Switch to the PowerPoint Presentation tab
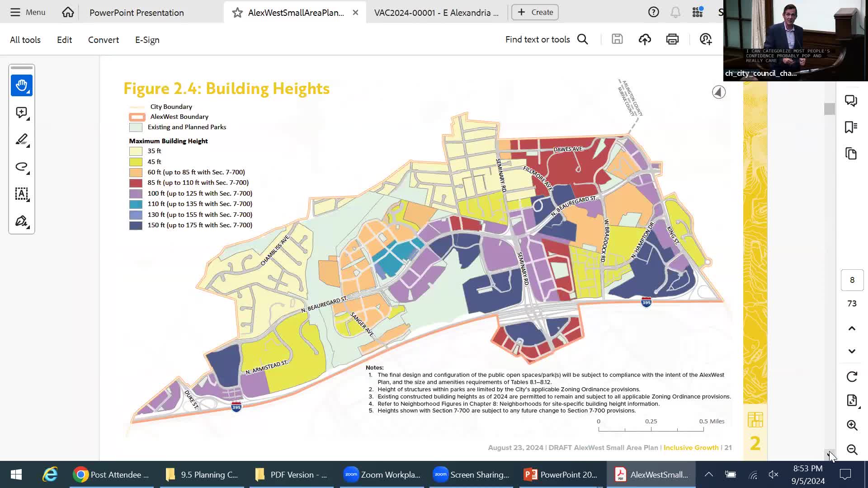This screenshot has width=868, height=488. tap(137, 12)
